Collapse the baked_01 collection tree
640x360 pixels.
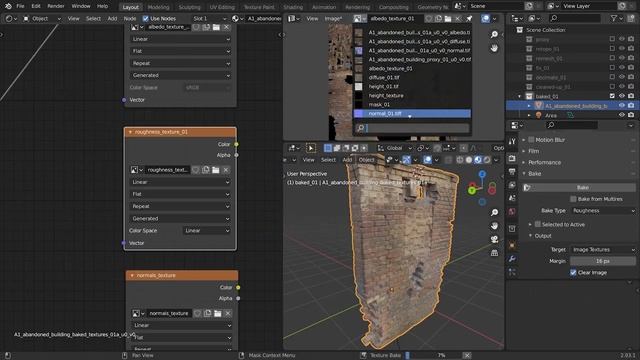[520, 96]
